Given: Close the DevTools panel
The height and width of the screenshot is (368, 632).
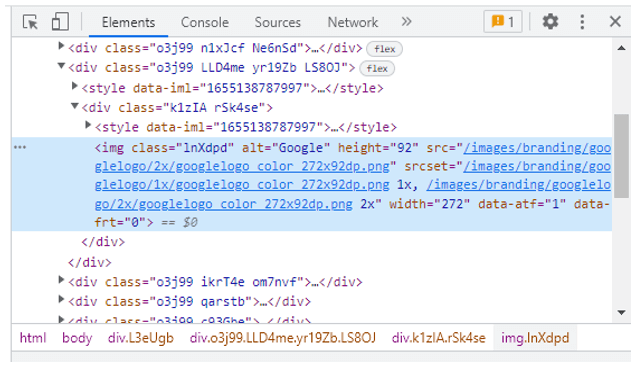Looking at the screenshot, I should [x=615, y=21].
